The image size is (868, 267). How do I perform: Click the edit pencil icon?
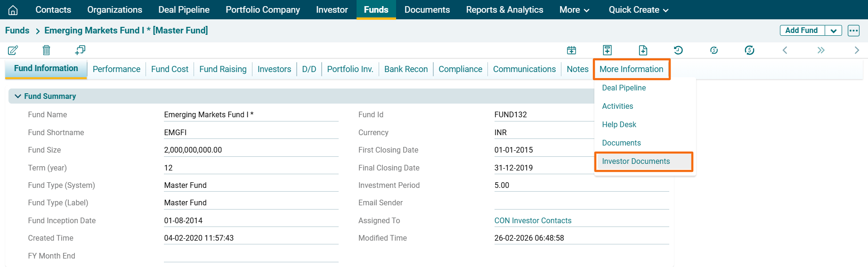tap(13, 50)
